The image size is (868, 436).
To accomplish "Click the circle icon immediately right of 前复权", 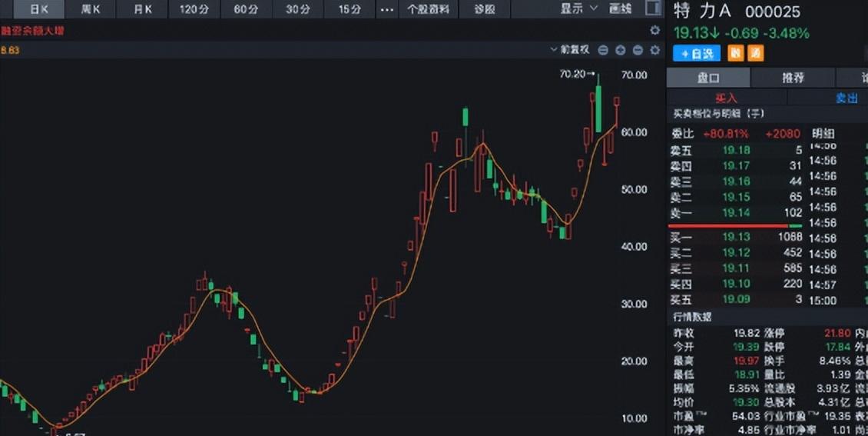I will point(603,50).
